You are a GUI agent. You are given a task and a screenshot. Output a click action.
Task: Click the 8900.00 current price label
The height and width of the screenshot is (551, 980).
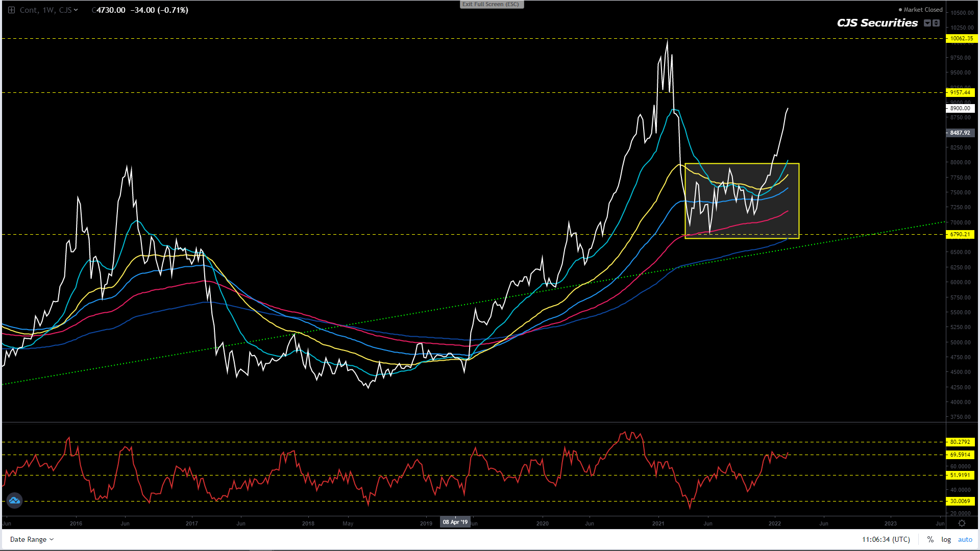click(961, 108)
